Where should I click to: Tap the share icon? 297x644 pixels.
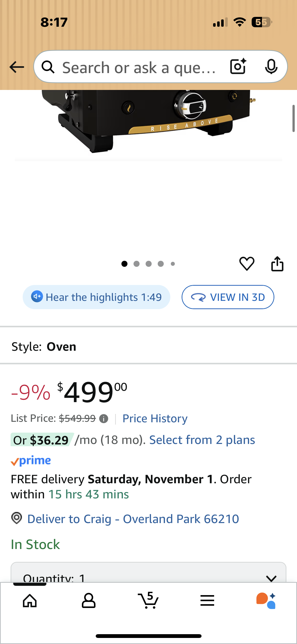tap(277, 264)
